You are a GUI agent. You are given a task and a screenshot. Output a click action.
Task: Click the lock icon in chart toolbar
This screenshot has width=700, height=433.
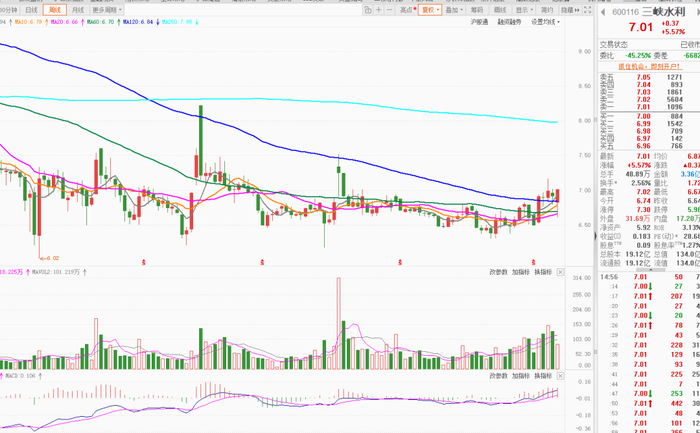pyautogui.click(x=367, y=10)
